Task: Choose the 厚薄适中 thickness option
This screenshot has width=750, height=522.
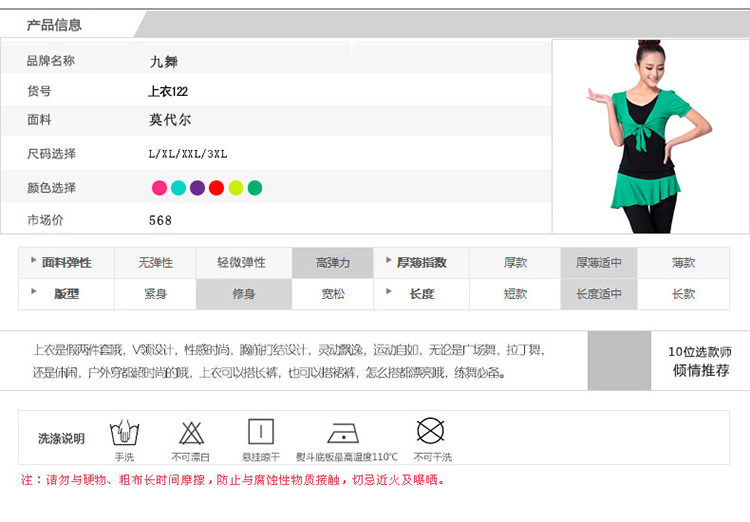Action: coord(598,263)
